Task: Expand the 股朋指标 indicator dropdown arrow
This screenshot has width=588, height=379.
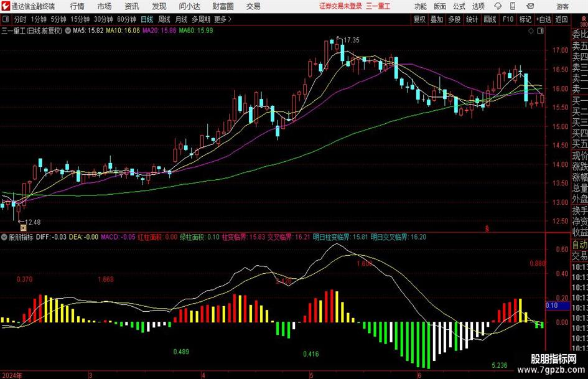Action: pyautogui.click(x=4, y=237)
